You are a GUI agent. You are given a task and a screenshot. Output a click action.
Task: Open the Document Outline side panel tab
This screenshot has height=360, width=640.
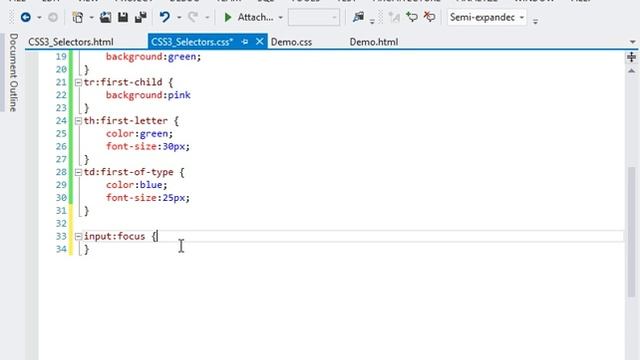(x=13, y=73)
